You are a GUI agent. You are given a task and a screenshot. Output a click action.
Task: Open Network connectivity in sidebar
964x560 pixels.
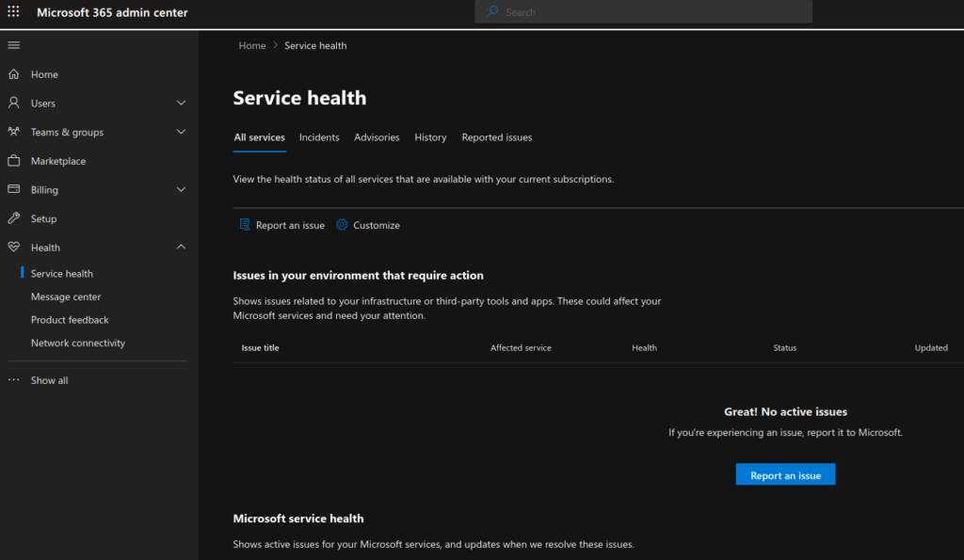[x=78, y=343]
